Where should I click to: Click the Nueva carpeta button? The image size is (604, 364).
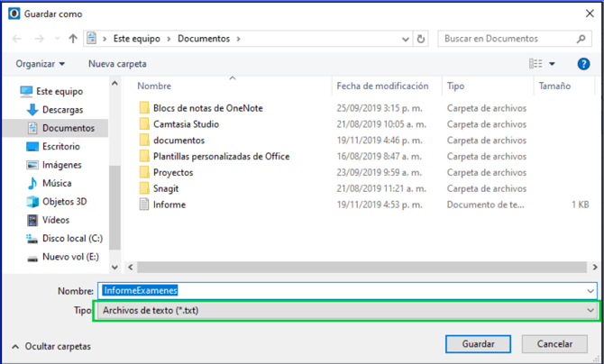[117, 64]
